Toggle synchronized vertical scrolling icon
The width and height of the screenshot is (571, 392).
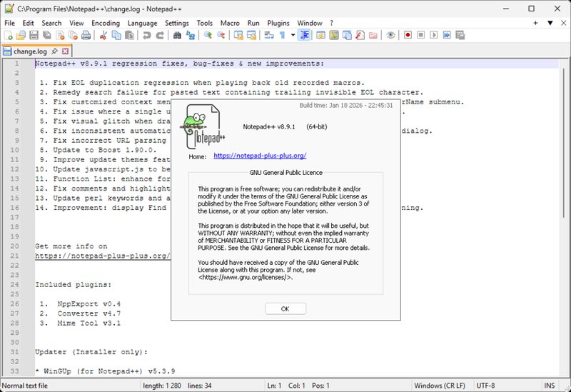point(238,35)
